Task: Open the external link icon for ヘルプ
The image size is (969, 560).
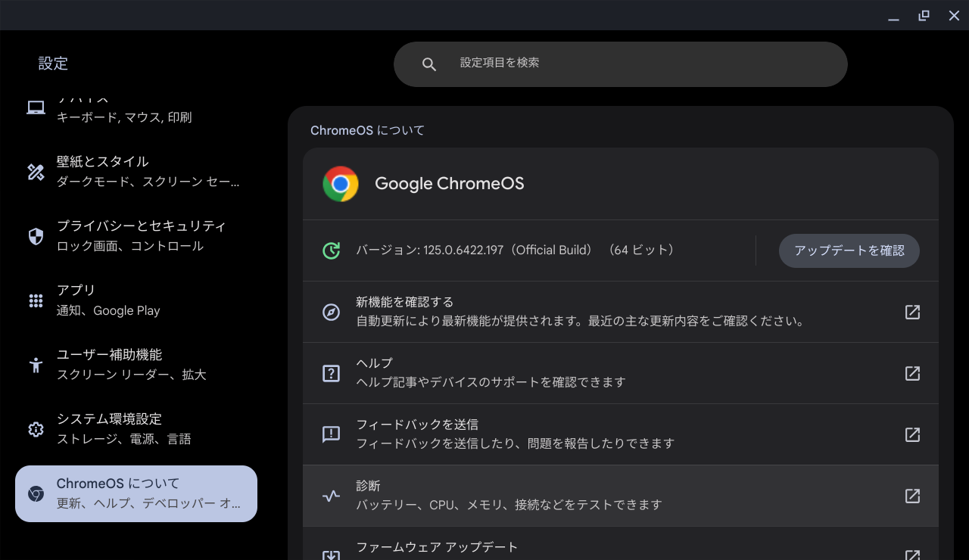Action: (x=912, y=373)
